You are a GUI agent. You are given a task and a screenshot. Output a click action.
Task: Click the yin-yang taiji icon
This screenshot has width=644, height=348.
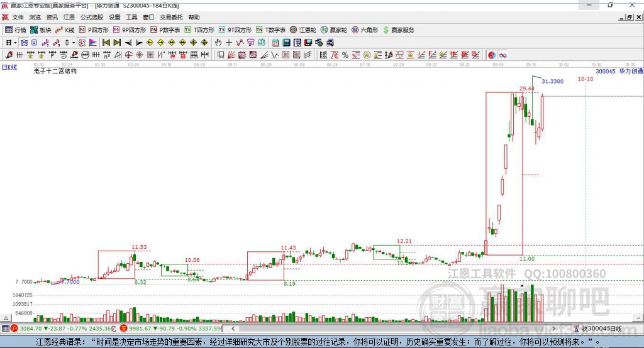pos(492,55)
